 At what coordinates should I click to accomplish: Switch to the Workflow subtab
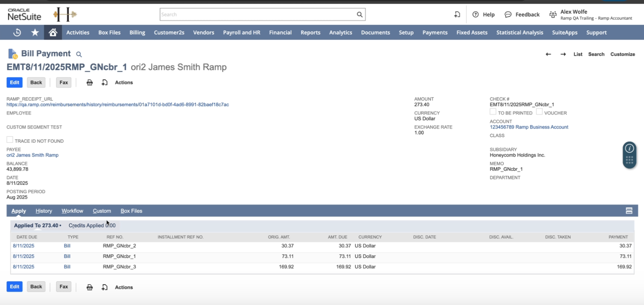coord(72,211)
